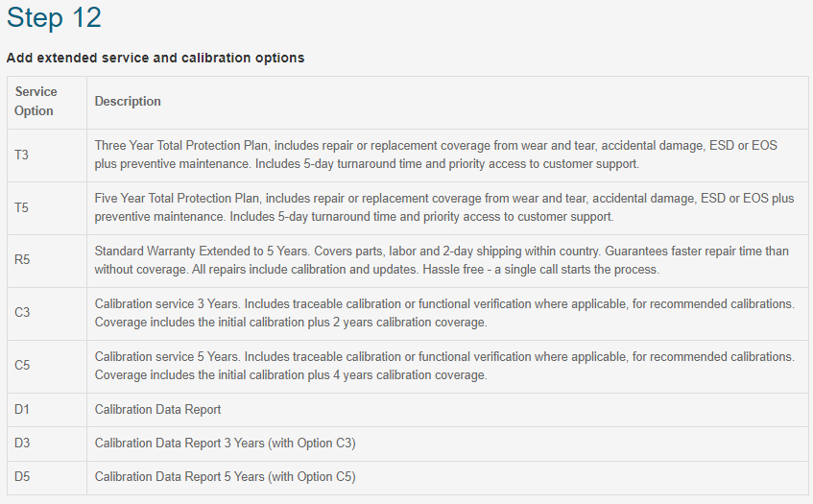Screen dimensions: 813x504
Task: Select the D5 service option cell
Action: (47, 477)
